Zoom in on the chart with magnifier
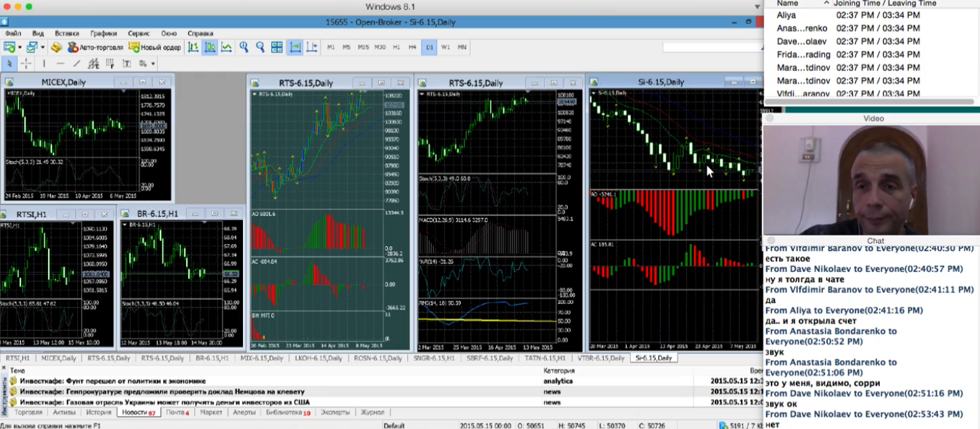This screenshot has height=429, width=980. point(244,47)
